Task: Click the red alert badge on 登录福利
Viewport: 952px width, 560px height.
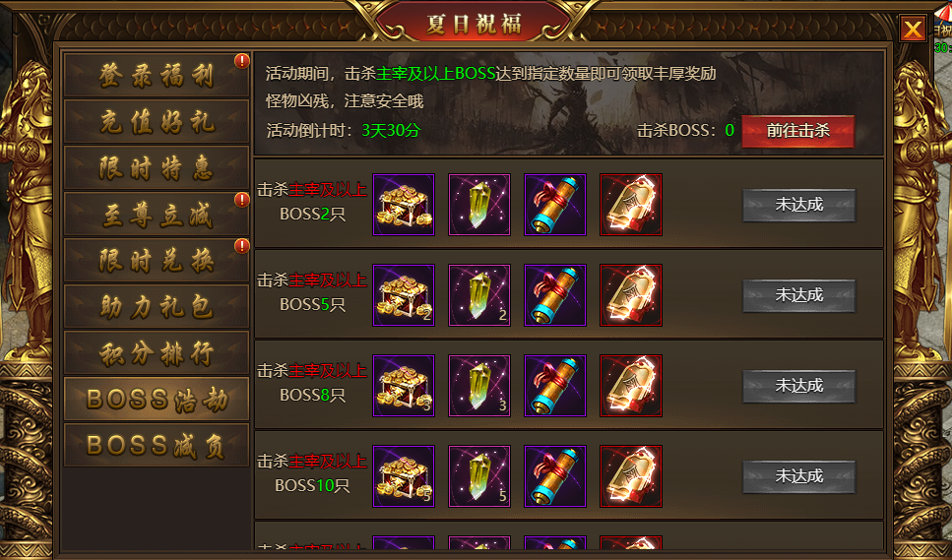Action: pos(242,61)
